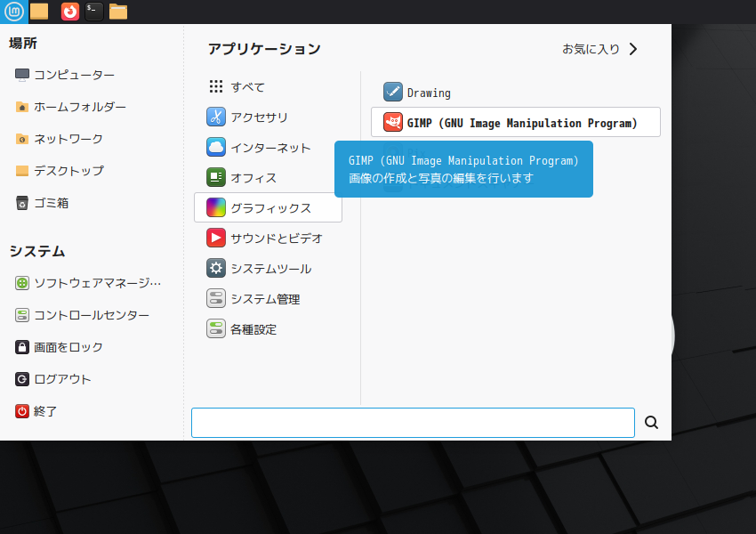Click the Network folder icon
The width and height of the screenshot is (756, 534).
tap(21, 139)
